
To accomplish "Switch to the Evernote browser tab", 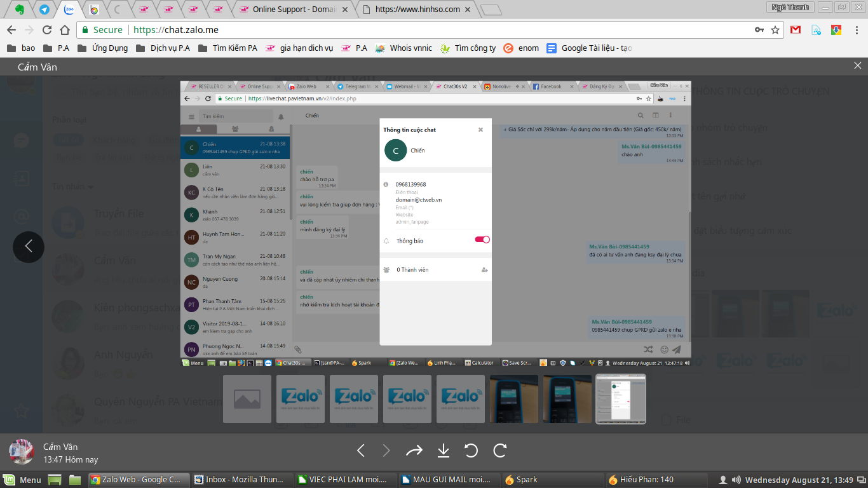I will 20,10.
